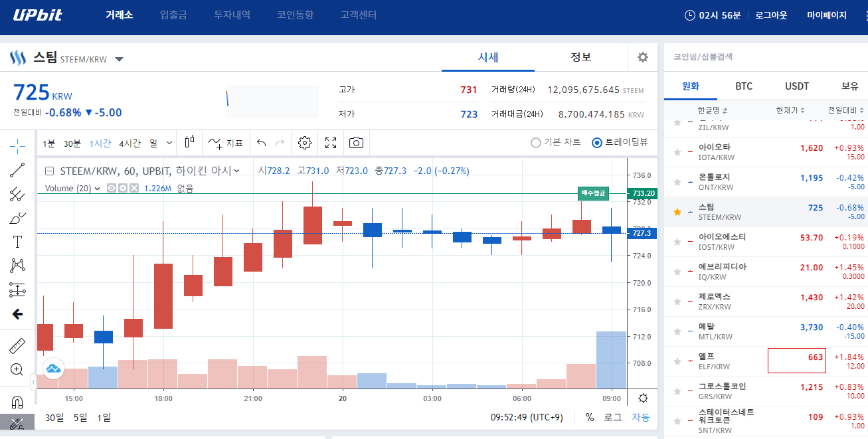Screen dimensions: 868x439
Task: Take a chart snapshot with camera
Action: click(357, 143)
